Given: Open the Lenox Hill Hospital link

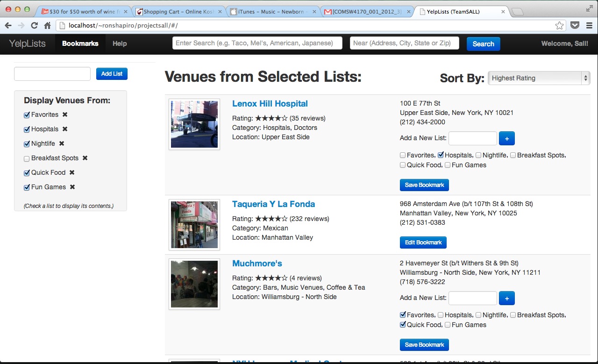Looking at the screenshot, I should [270, 104].
